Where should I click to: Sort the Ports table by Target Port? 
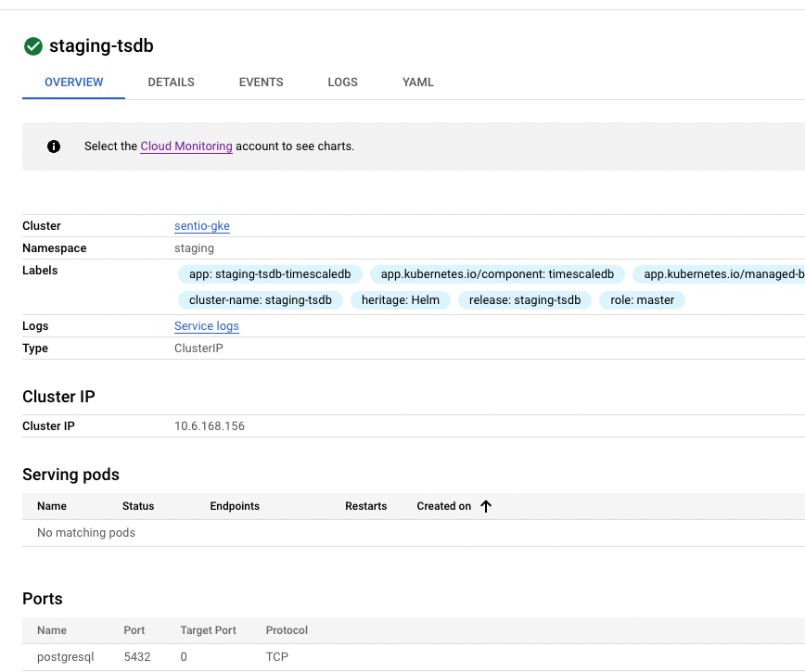pos(208,630)
